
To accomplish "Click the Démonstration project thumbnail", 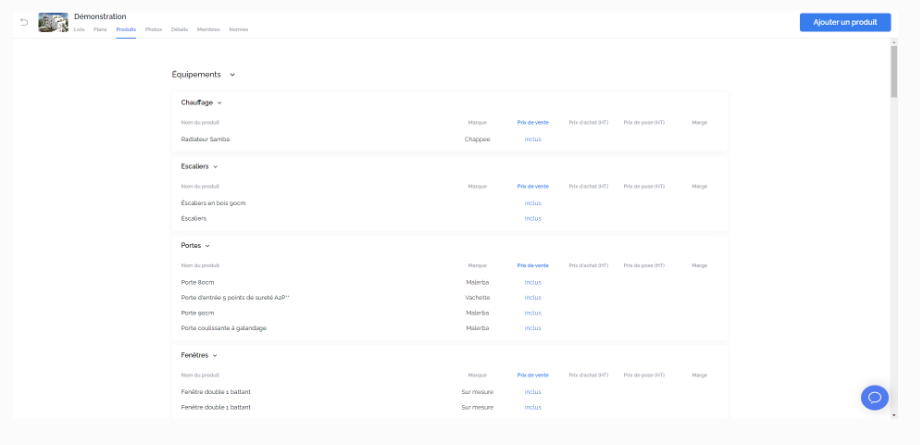I will (53, 22).
